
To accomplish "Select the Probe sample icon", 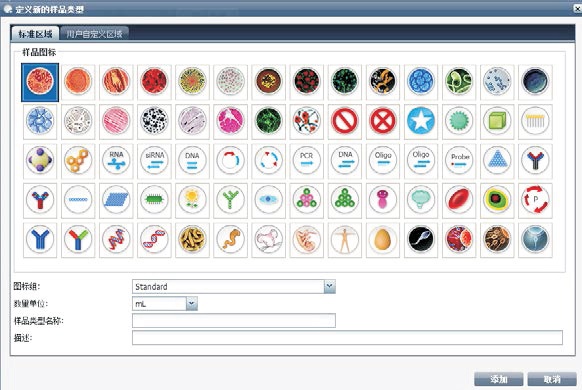I will 459,161.
